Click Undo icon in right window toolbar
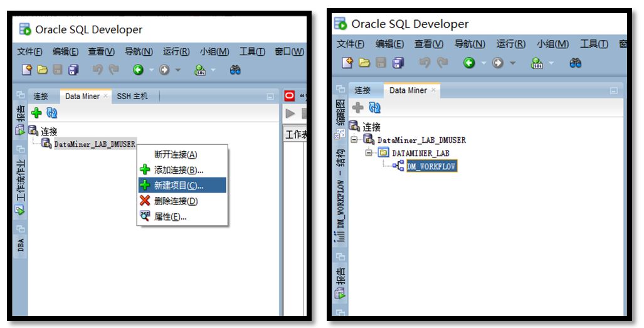 click(425, 62)
